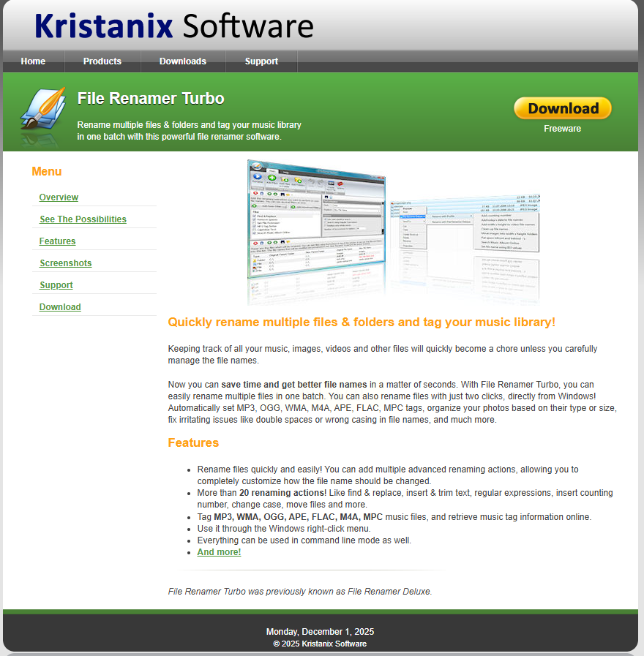Open the Features sidebar link

(x=57, y=241)
